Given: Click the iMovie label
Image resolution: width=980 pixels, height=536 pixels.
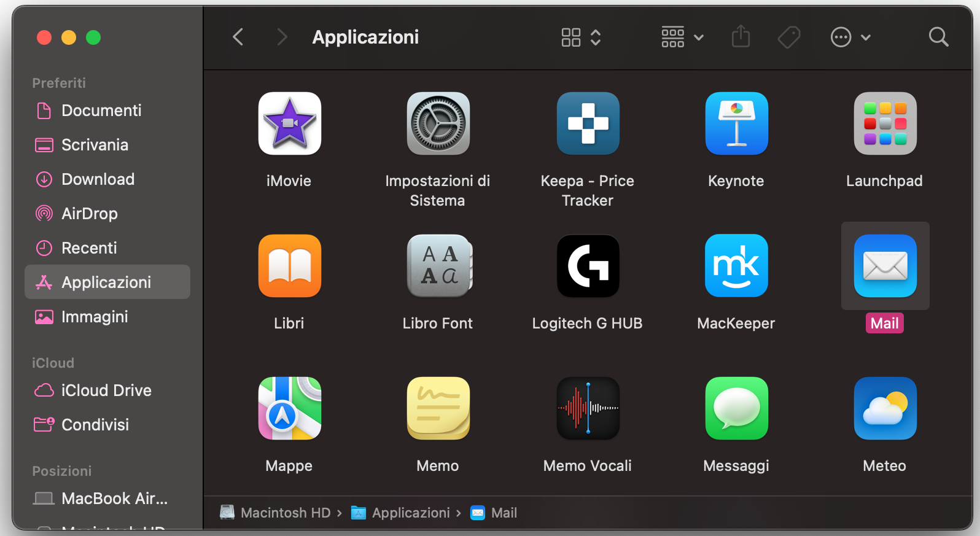Looking at the screenshot, I should tap(289, 181).
